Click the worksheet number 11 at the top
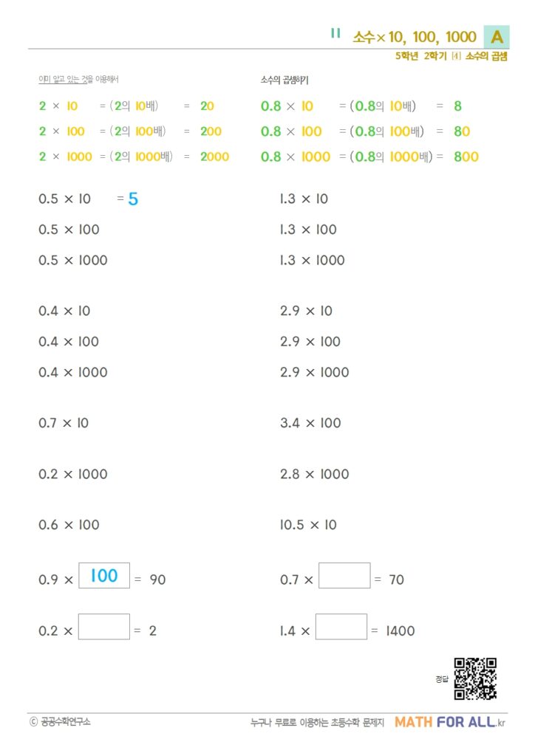 335,33
